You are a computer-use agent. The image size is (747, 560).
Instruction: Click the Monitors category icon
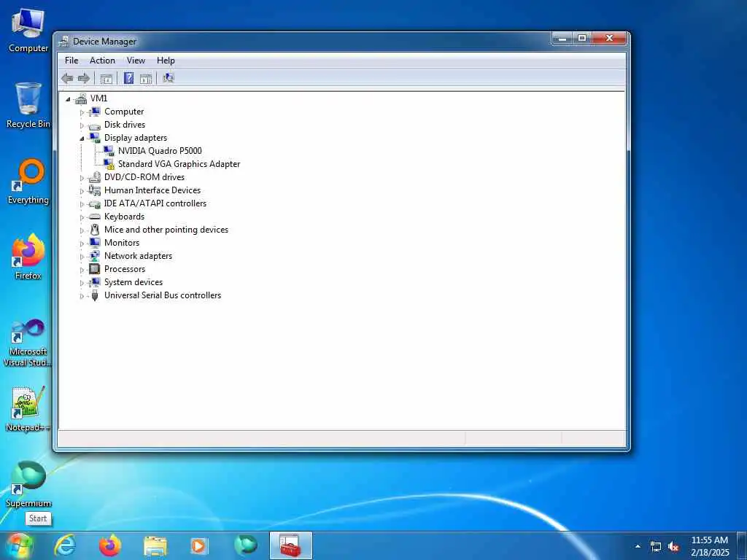pyautogui.click(x=95, y=242)
